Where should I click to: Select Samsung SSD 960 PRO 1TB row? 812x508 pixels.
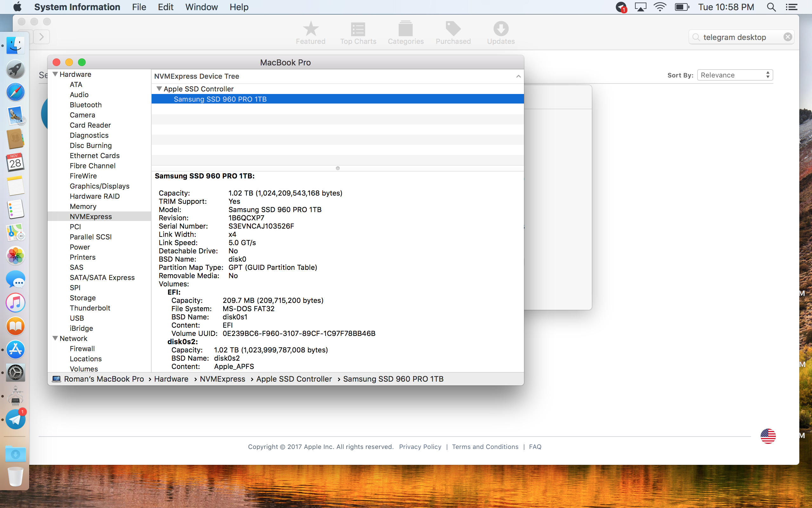[x=337, y=99]
